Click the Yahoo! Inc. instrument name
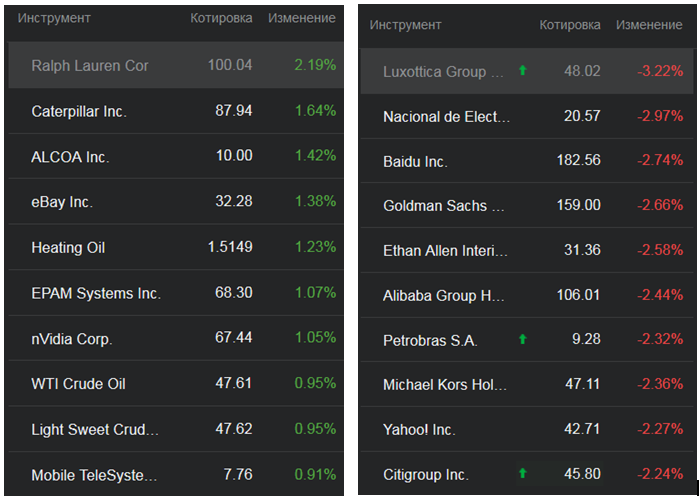Image resolution: width=699 pixels, height=496 pixels. click(419, 429)
